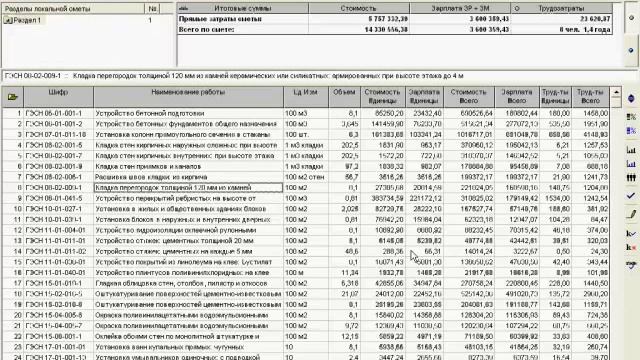Click unit '100 м2 стен' in row 7

(x=305, y=177)
